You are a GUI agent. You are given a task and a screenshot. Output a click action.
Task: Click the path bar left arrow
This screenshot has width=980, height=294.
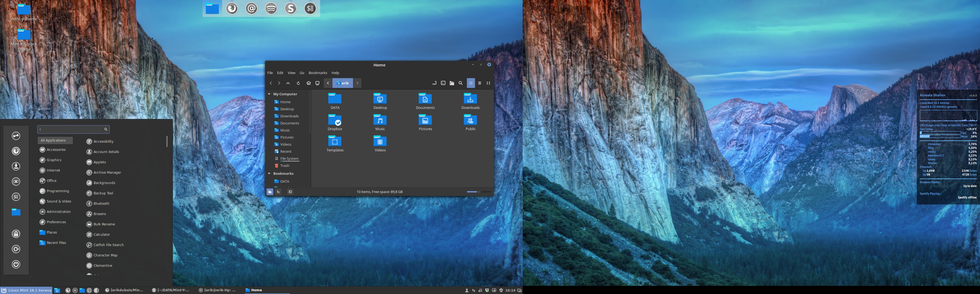pyautogui.click(x=328, y=83)
